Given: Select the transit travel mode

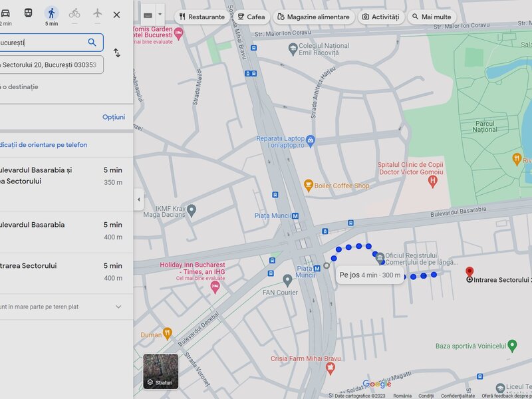Looking at the screenshot, I should click(x=28, y=13).
